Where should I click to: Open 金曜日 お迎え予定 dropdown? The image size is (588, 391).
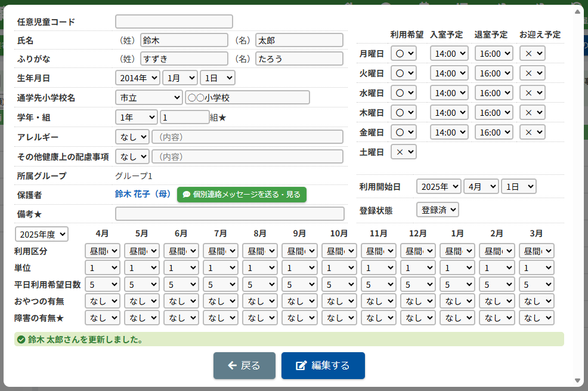click(x=532, y=132)
